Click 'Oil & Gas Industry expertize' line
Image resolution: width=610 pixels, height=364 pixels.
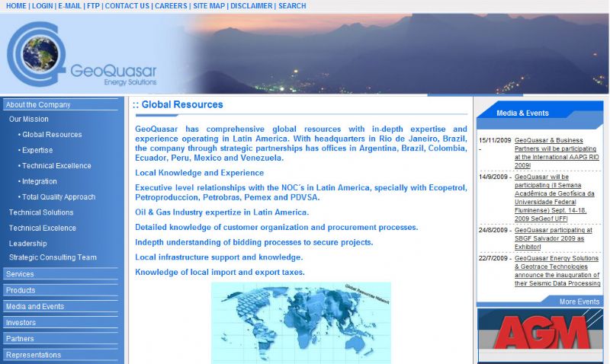tap(222, 212)
